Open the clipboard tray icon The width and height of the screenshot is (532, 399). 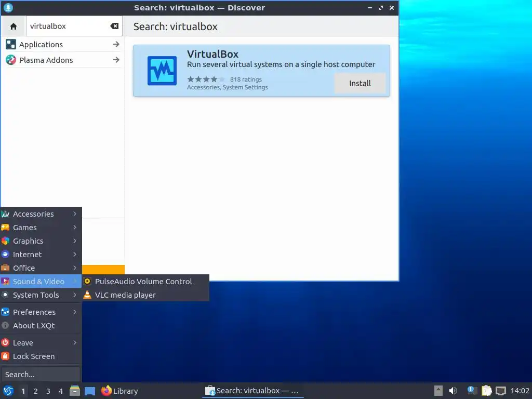click(x=486, y=391)
